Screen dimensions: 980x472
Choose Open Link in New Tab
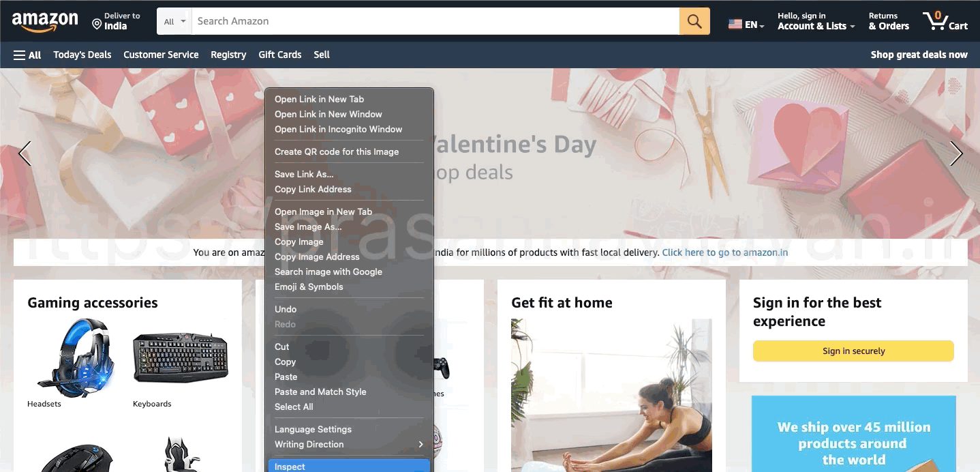[349, 99]
